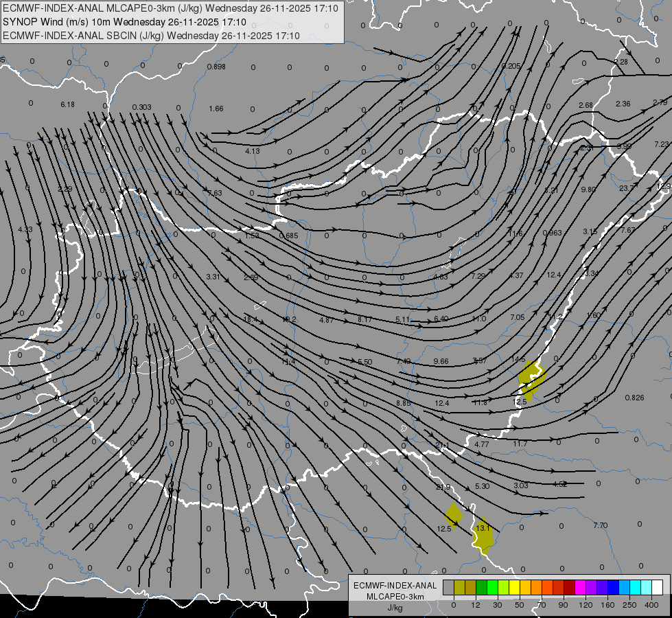Screen dimensions: 672x618
Task: Click the 2.36 map value
Action: [x=623, y=104]
